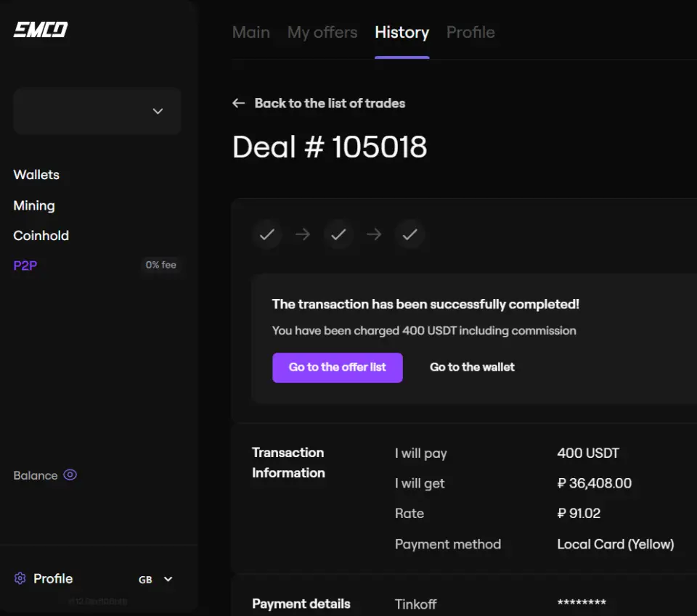Click Go to the wallet link
Image resolution: width=697 pixels, height=616 pixels.
coord(472,367)
